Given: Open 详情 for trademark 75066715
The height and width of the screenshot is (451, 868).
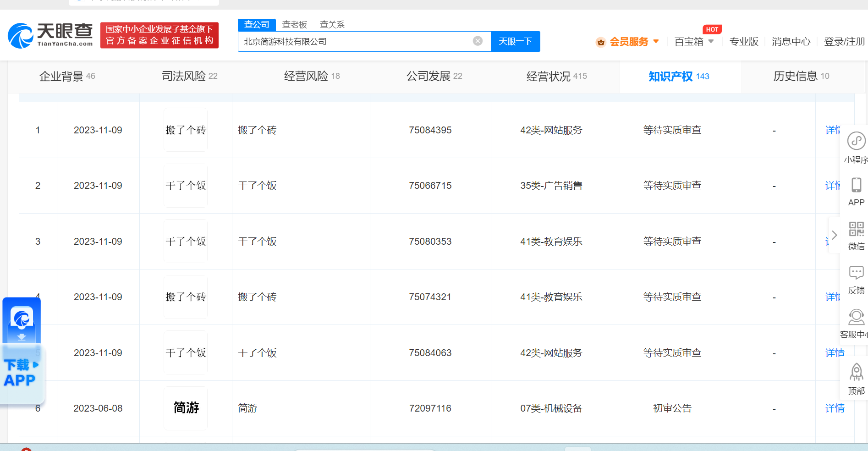Looking at the screenshot, I should point(833,186).
